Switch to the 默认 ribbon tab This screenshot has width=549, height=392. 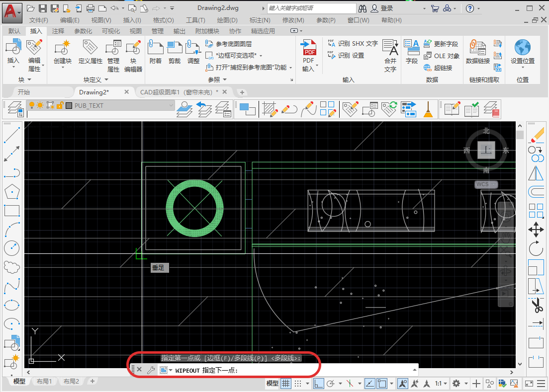14,31
